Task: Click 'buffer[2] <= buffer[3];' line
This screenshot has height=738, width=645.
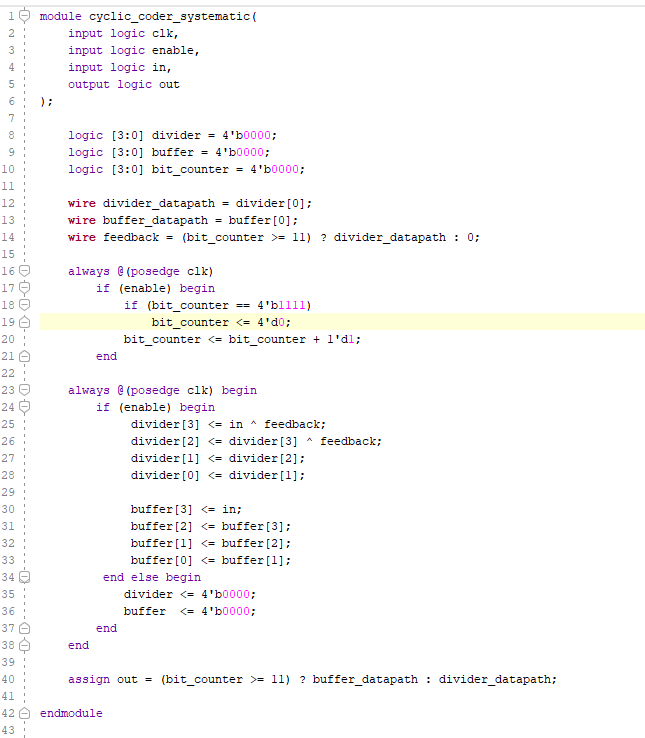Action: tap(211, 526)
